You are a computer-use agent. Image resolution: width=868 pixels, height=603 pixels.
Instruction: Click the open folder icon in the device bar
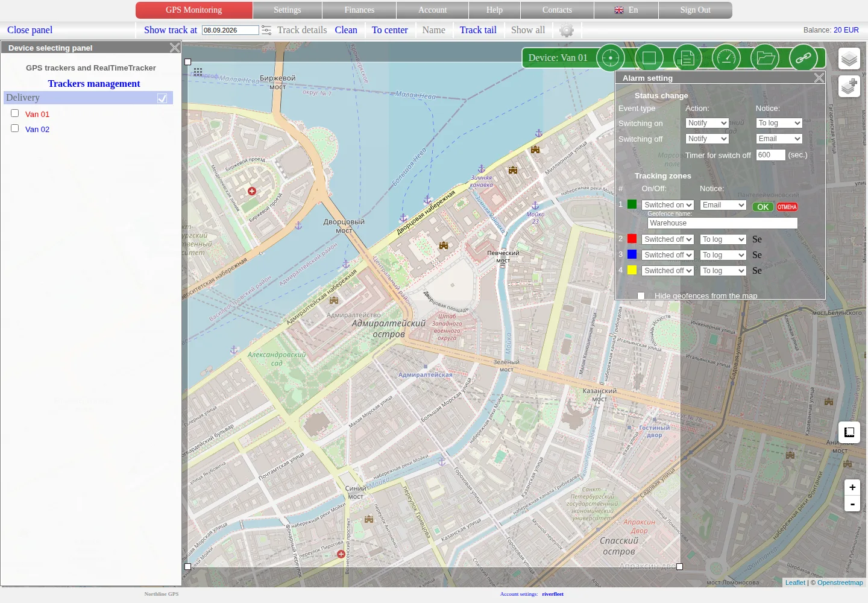pyautogui.click(x=765, y=58)
